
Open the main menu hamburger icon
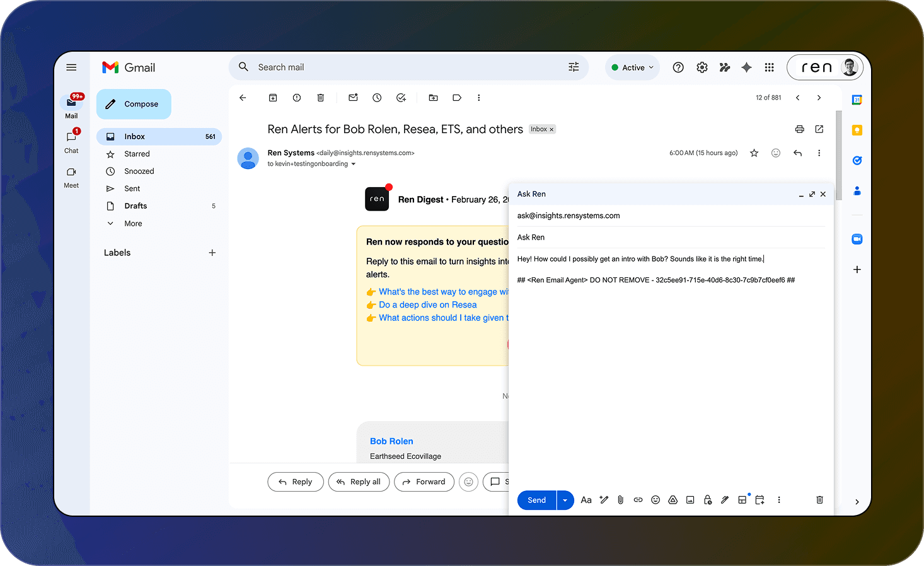tap(71, 67)
